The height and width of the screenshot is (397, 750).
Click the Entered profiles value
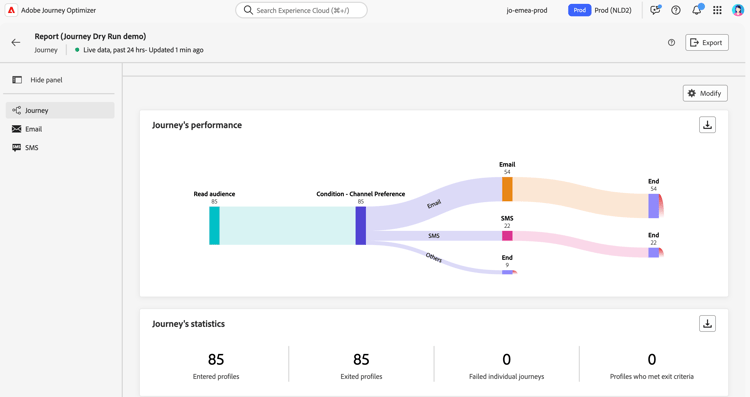(x=216, y=359)
